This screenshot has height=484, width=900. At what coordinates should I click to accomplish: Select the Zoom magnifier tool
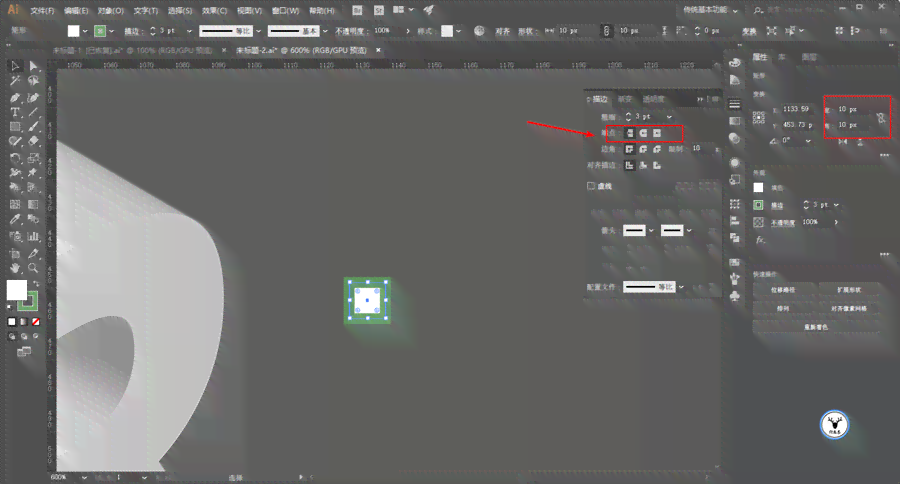coord(33,268)
